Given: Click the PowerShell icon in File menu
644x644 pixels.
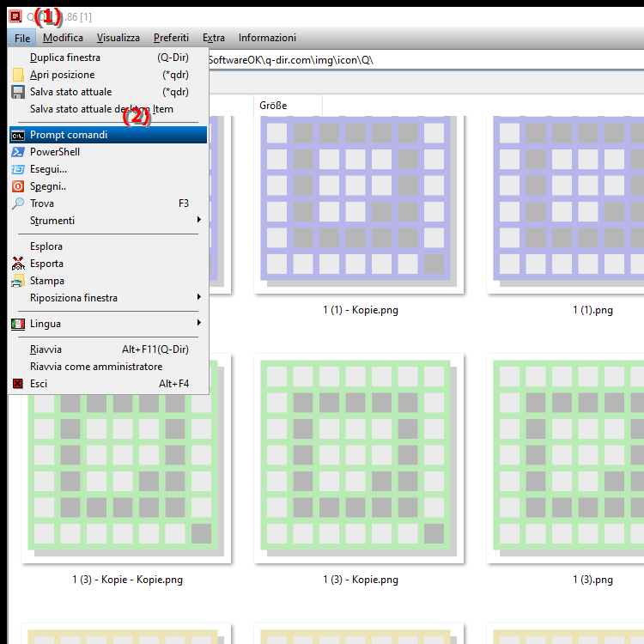Looking at the screenshot, I should [x=17, y=152].
